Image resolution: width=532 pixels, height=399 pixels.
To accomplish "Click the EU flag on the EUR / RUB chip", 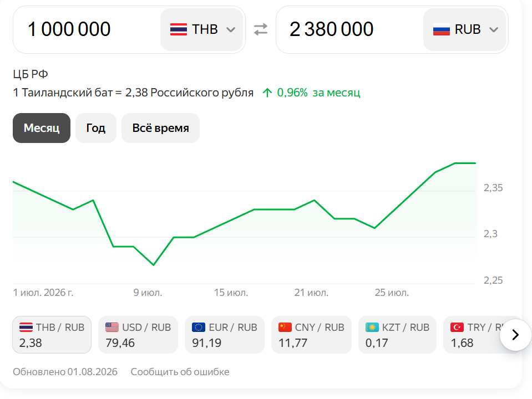I will pos(199,327).
